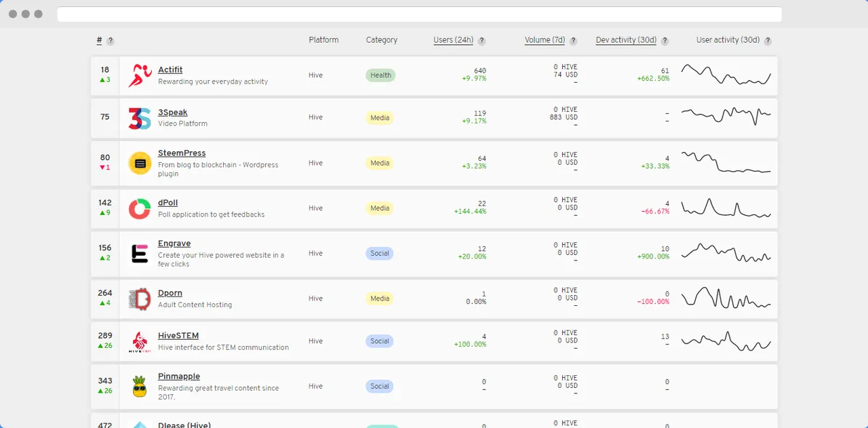Click help icon beside Dev activity (30d)

point(665,41)
